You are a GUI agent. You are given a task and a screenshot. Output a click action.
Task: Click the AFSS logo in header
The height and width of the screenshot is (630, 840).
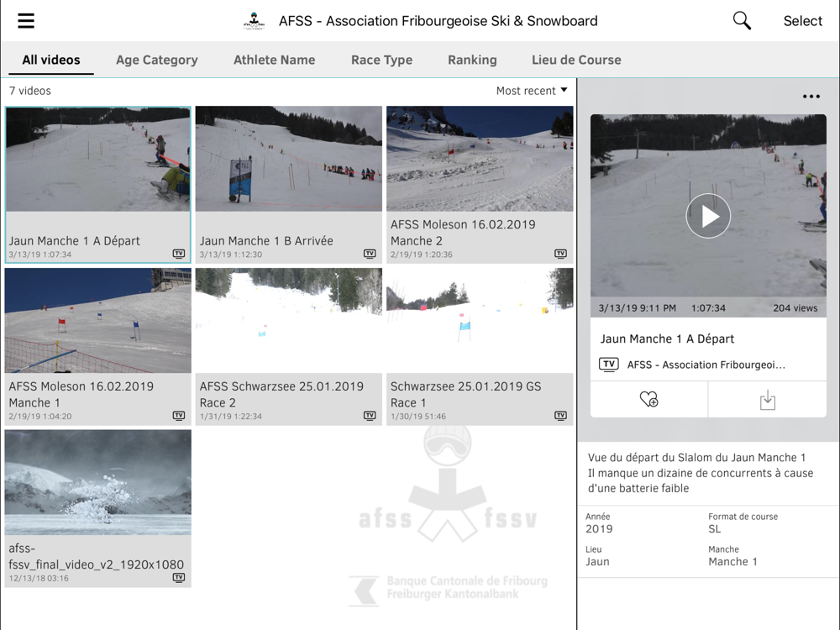[255, 21]
